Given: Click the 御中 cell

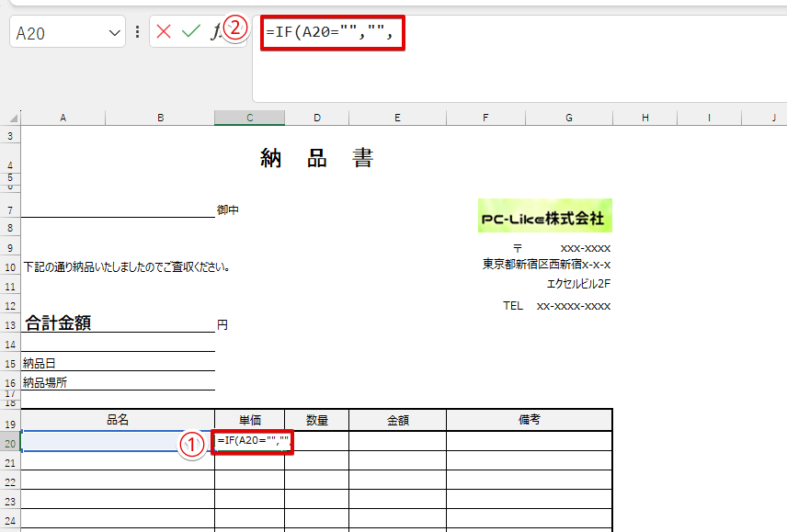Looking at the screenshot, I should (228, 210).
